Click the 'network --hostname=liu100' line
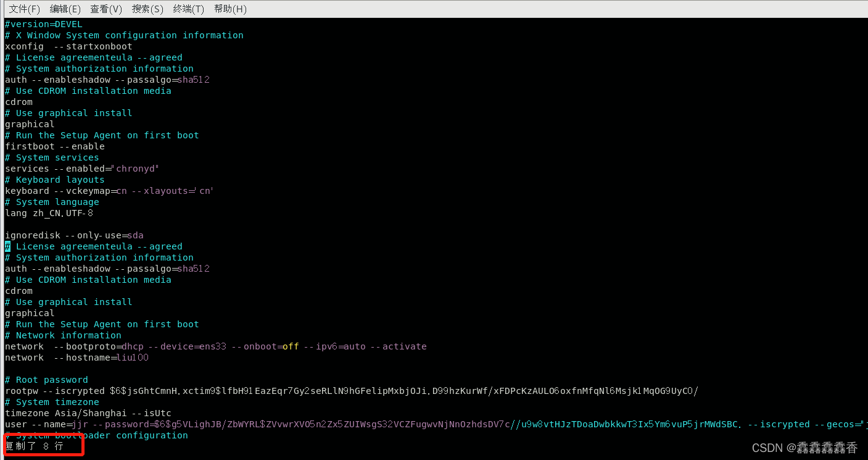The height and width of the screenshot is (460, 868). tap(76, 358)
